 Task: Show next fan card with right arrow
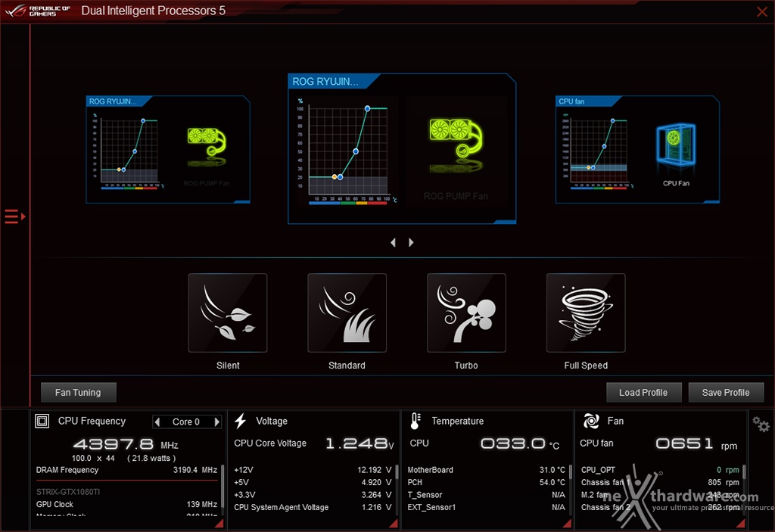[x=411, y=242]
